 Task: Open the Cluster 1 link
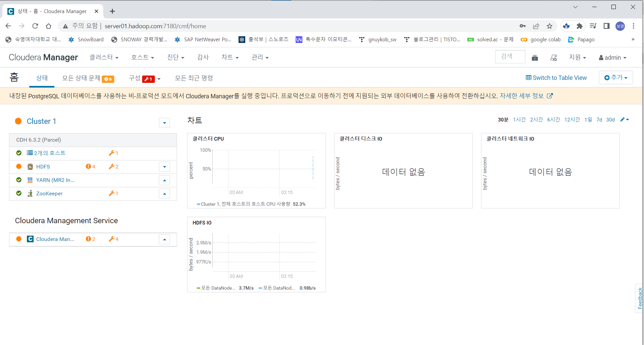click(x=41, y=121)
